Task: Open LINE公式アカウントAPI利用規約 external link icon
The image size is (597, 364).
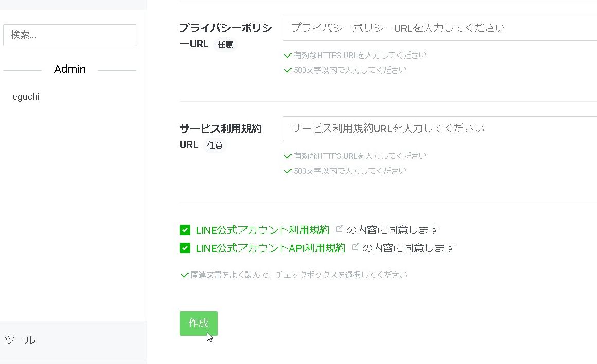Action: click(x=355, y=247)
